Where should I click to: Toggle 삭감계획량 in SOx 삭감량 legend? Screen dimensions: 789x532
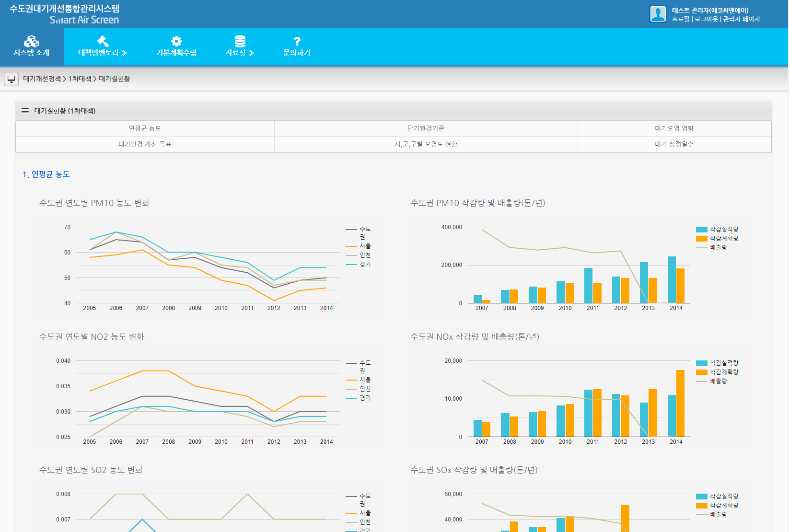click(717, 505)
